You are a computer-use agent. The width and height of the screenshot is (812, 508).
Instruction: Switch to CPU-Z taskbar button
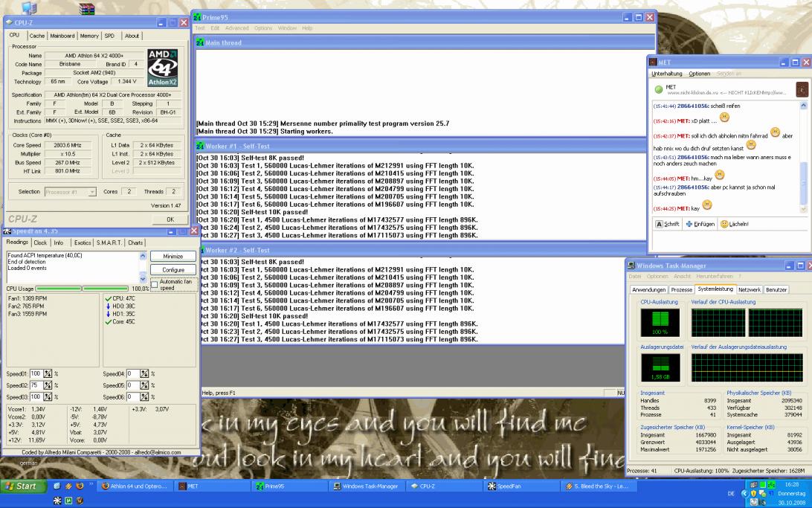point(443,486)
